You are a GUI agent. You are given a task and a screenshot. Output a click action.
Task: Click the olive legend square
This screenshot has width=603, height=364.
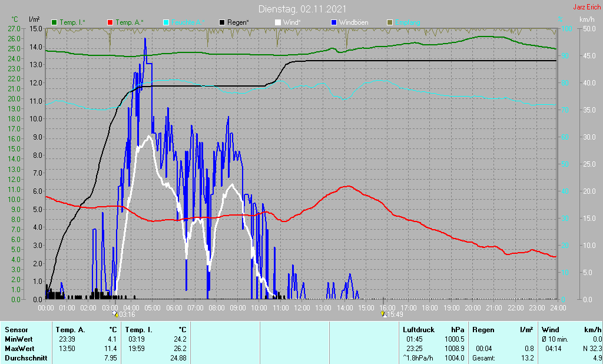click(389, 22)
